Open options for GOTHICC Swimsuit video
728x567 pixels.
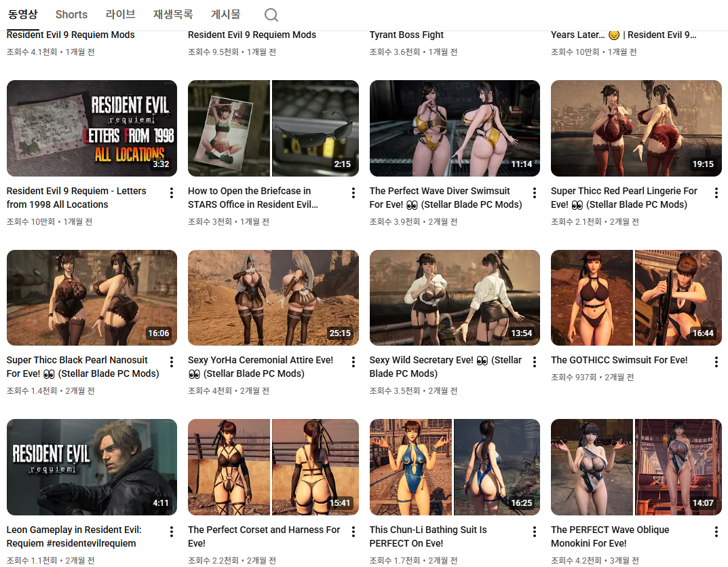click(x=716, y=362)
